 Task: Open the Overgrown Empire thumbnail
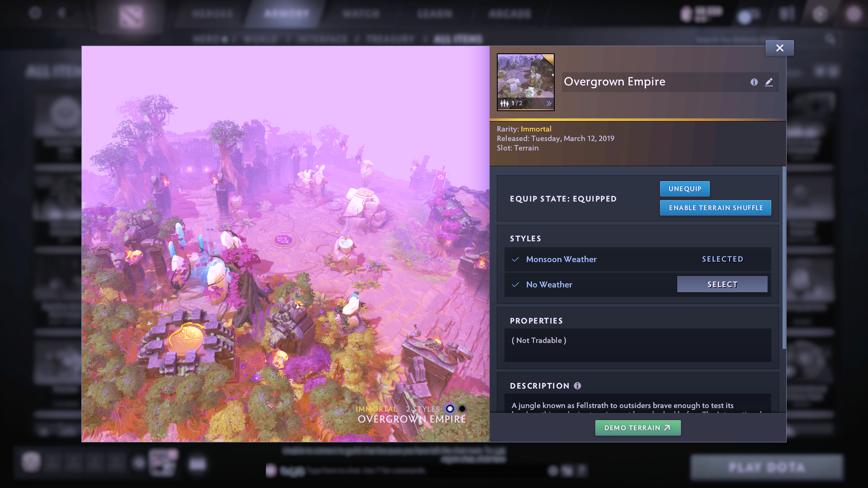[525, 77]
